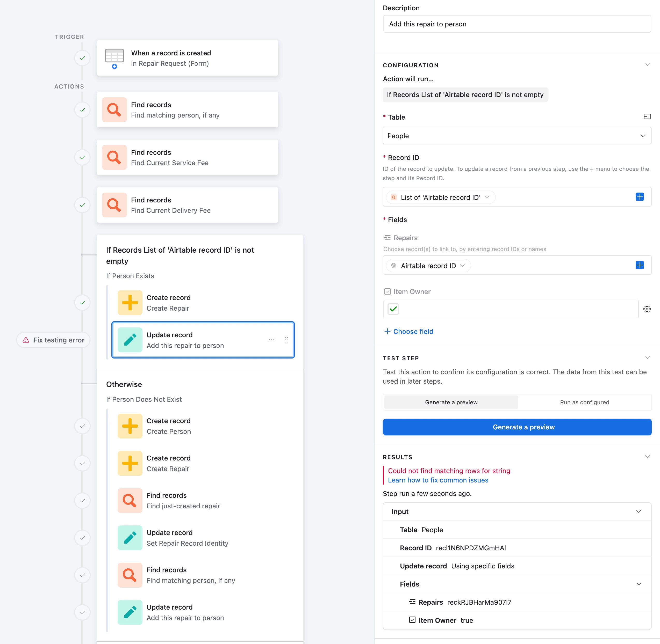Screen dimensions: 660x644
Task: Open the Item Owner gear settings
Action: click(x=647, y=309)
